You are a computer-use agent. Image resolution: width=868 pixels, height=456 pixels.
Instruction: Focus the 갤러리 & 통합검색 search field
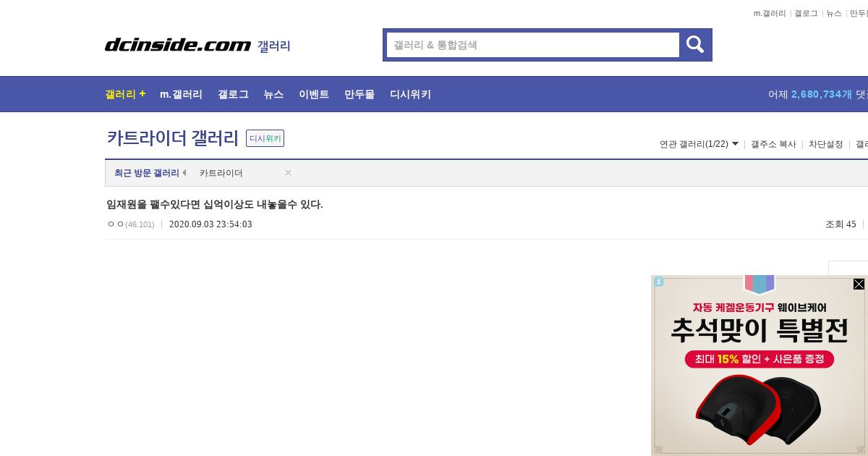533,45
